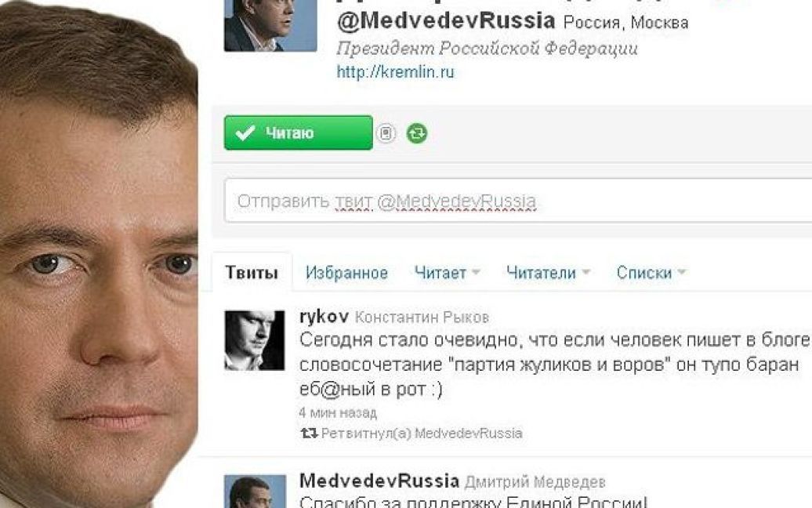Open the Избранное tab

tap(346, 272)
